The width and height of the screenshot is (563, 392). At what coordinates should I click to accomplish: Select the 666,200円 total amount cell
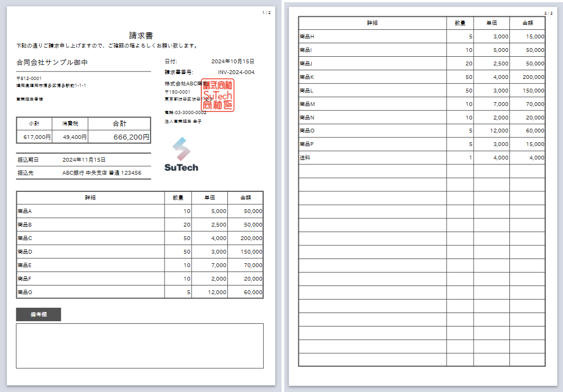pos(131,137)
